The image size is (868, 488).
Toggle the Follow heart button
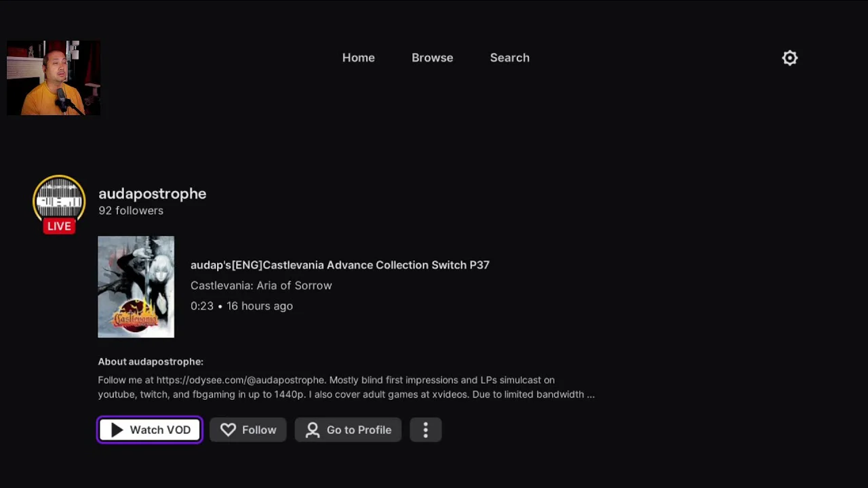tap(248, 430)
